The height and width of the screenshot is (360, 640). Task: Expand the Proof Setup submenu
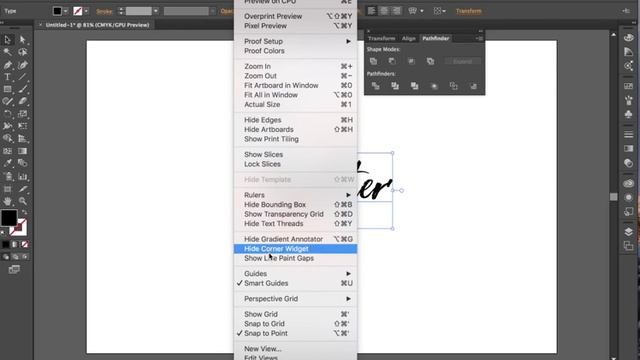(296, 41)
